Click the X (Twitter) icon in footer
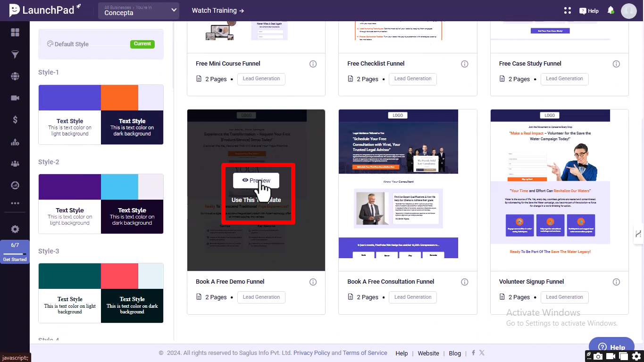The width and height of the screenshot is (644, 362). 482,353
